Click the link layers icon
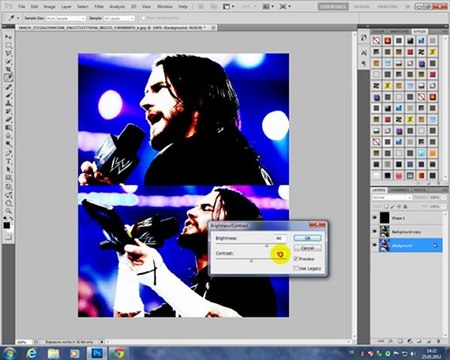 (x=381, y=341)
